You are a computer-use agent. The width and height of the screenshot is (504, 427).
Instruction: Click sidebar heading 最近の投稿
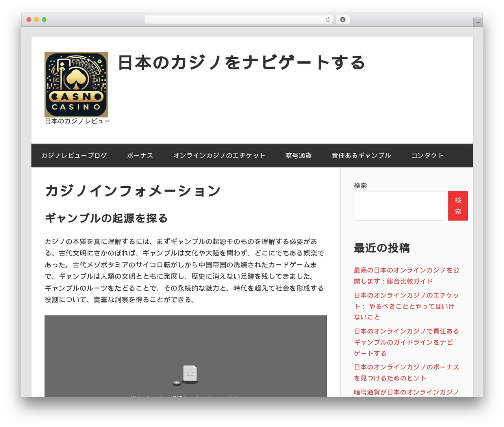[382, 248]
